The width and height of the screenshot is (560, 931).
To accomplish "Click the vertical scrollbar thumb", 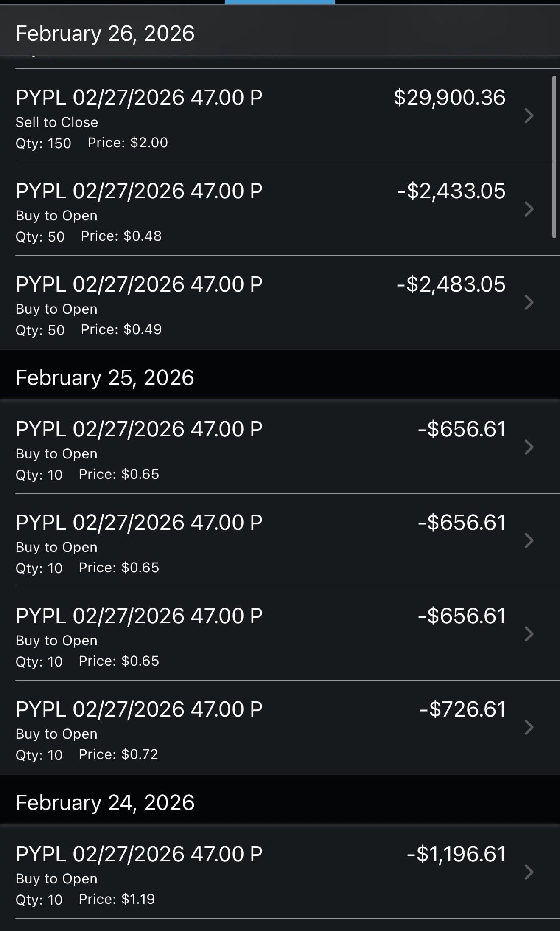I will point(554,157).
